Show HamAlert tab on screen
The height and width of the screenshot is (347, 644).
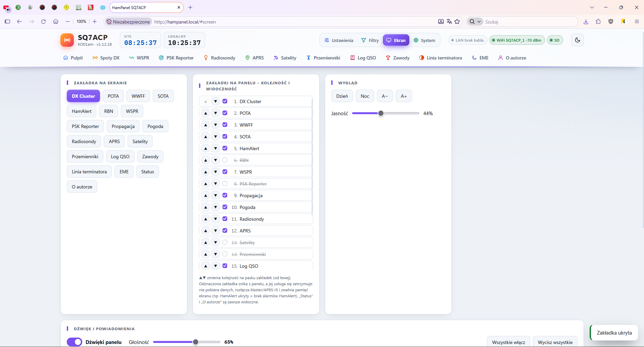pyautogui.click(x=82, y=111)
